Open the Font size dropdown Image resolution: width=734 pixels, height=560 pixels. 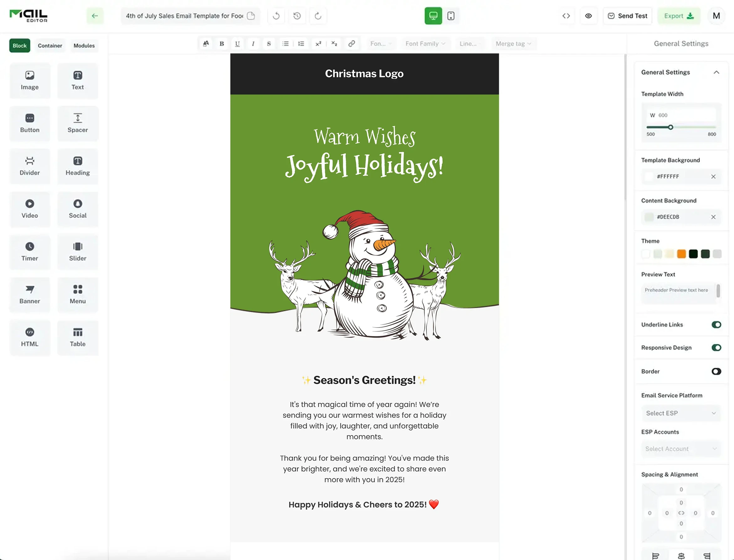tap(381, 44)
